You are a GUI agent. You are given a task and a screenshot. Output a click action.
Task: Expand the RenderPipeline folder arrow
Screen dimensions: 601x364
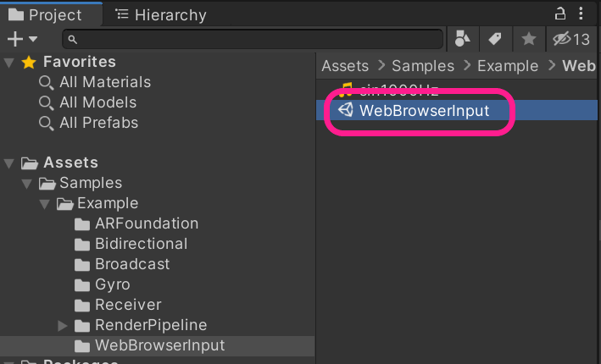click(x=63, y=325)
